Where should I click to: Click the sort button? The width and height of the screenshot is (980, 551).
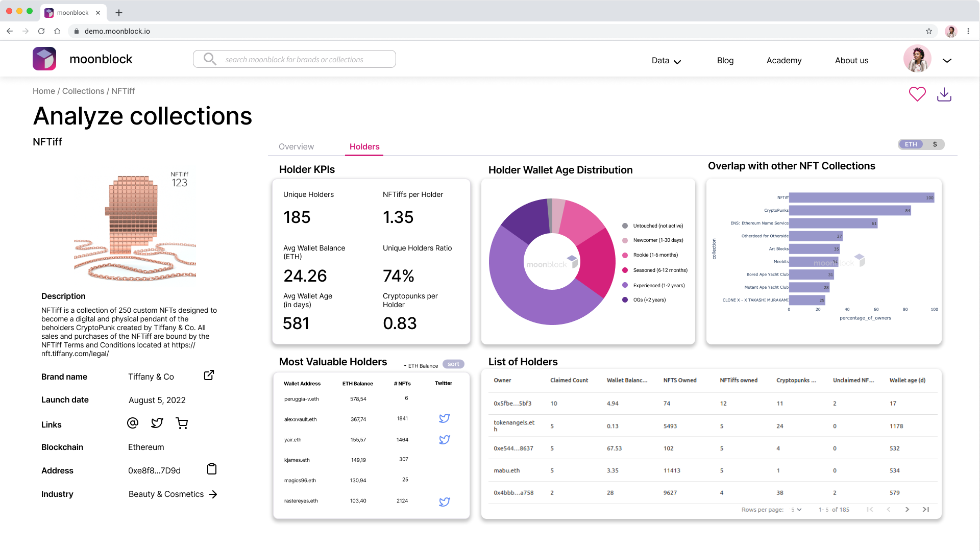pyautogui.click(x=453, y=364)
